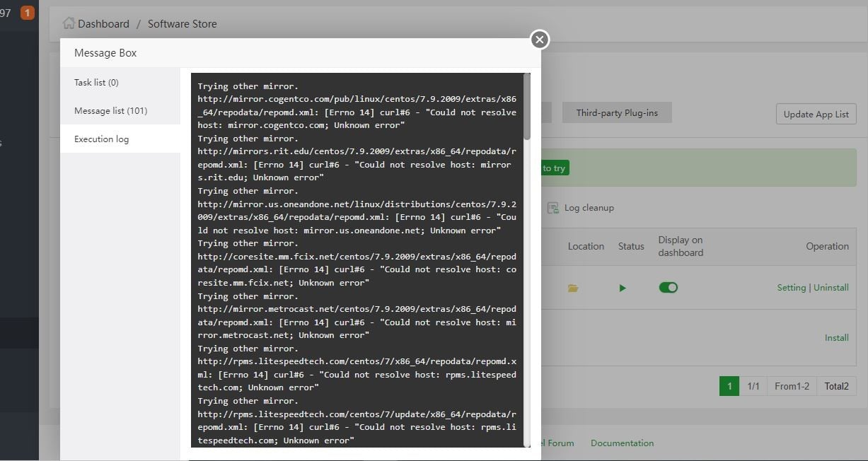Click the Install link
The width and height of the screenshot is (868, 461).
click(x=837, y=338)
